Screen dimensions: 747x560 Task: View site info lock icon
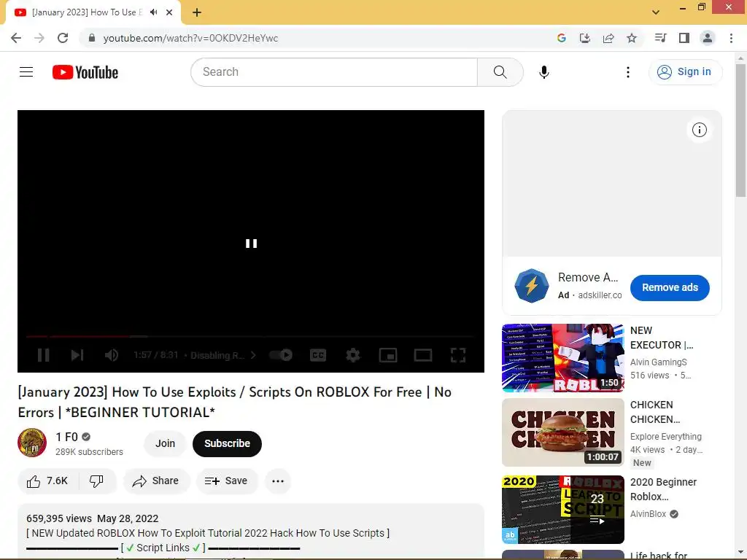(x=91, y=38)
